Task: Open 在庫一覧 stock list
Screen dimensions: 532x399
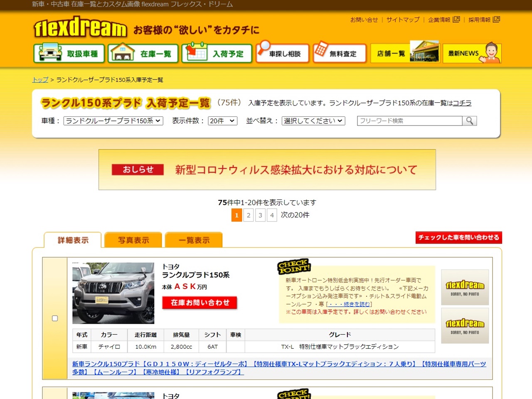Action: 143,53
